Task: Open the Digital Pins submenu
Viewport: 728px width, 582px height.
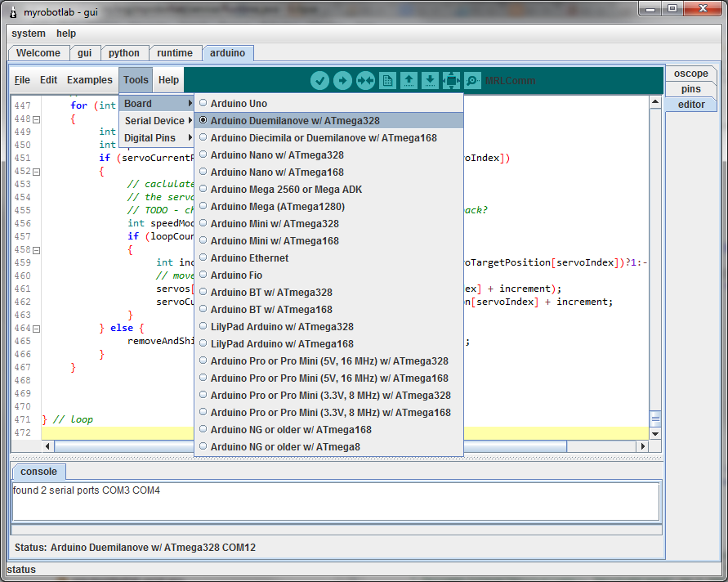Action: click(157, 138)
